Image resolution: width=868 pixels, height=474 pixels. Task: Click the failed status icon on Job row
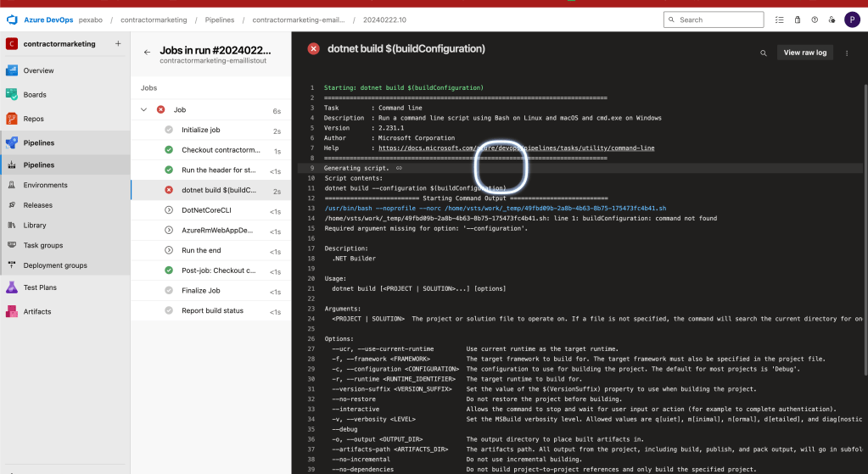coord(160,109)
